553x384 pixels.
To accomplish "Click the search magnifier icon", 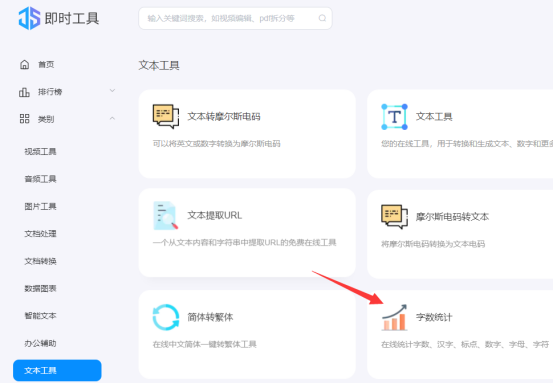I will click(x=322, y=18).
